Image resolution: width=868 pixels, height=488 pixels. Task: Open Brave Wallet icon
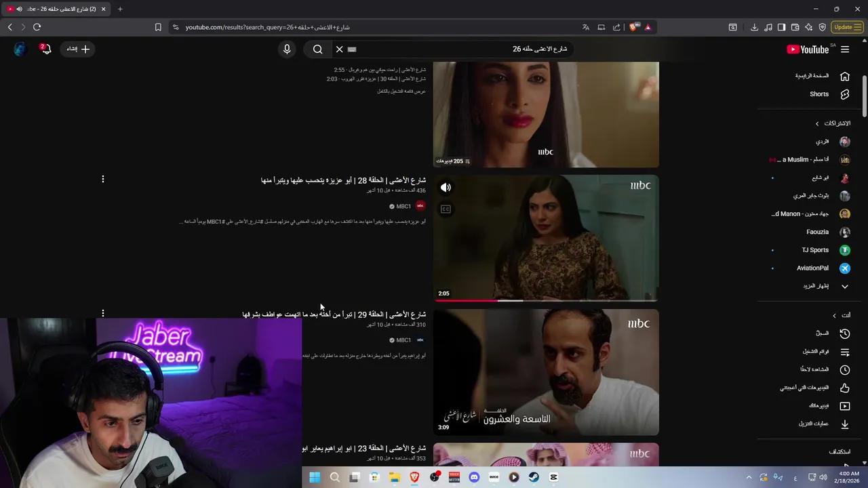tap(795, 27)
